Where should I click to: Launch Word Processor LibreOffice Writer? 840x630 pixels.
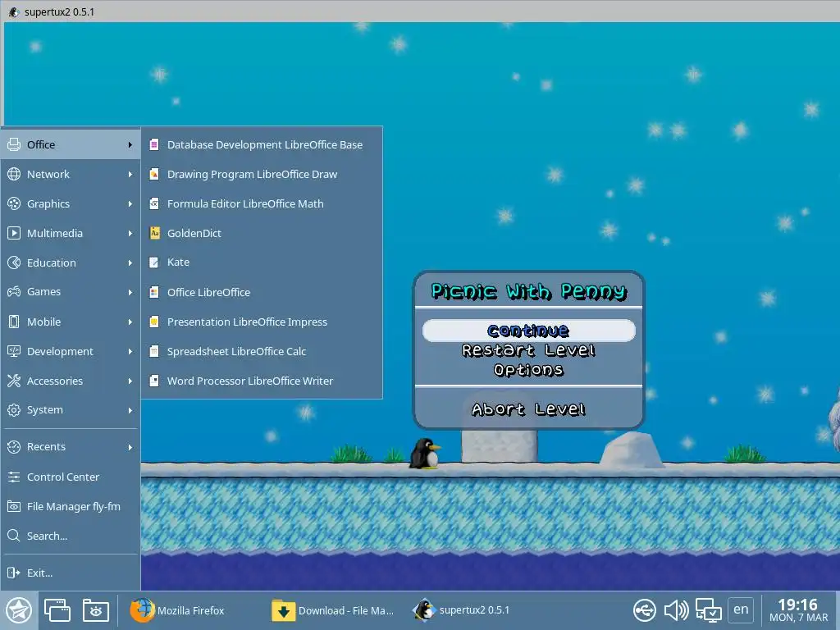pyautogui.click(x=262, y=381)
